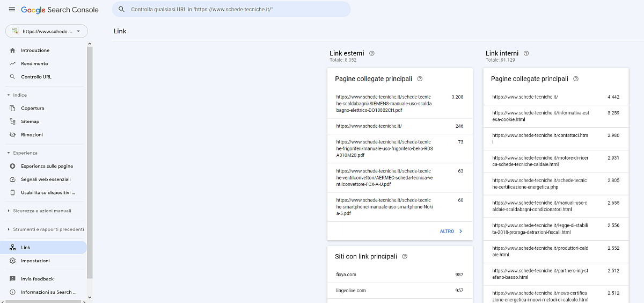644x303 pixels.
Task: Click the Usabilità su dispositivi phone icon
Action: [12, 192]
